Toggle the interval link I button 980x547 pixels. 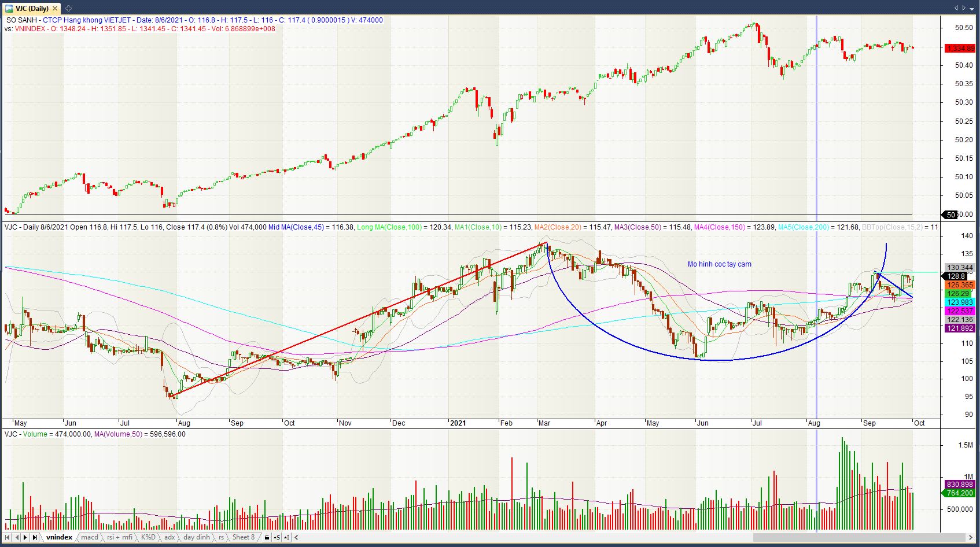286,537
